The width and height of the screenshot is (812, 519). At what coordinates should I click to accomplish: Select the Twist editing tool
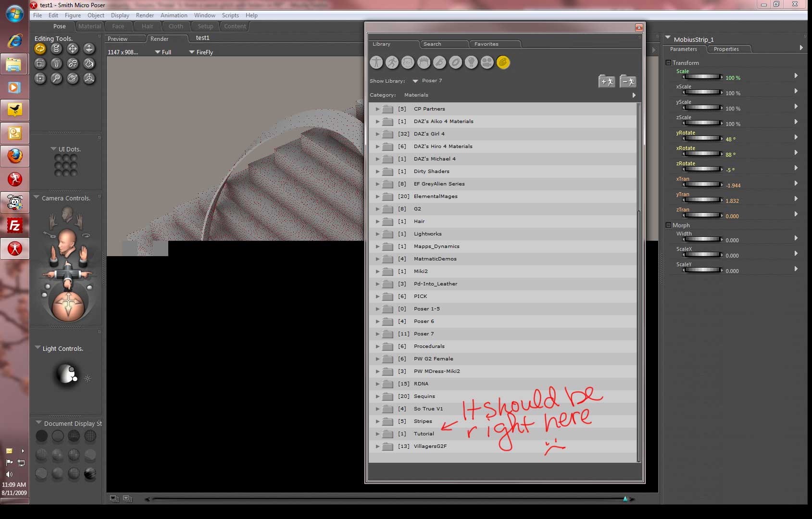click(56, 49)
